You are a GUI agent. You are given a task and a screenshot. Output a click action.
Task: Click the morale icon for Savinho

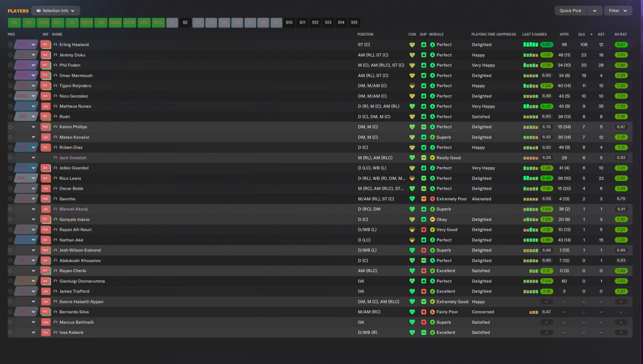[x=432, y=199]
